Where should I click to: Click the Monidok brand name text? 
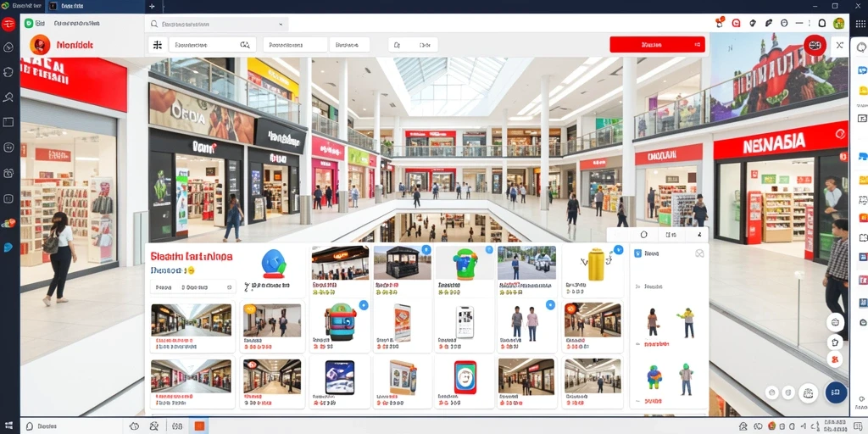75,46
